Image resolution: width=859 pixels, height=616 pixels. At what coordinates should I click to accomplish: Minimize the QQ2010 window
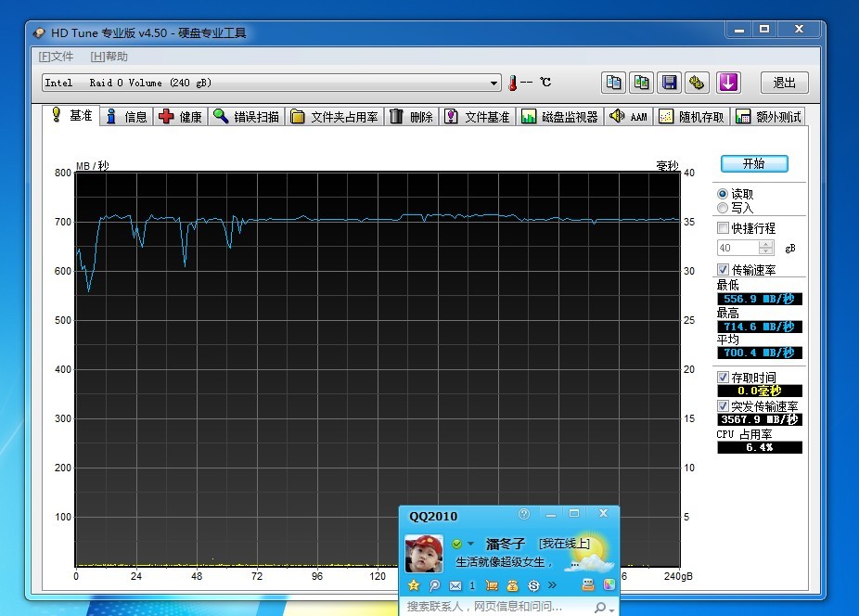point(551,514)
